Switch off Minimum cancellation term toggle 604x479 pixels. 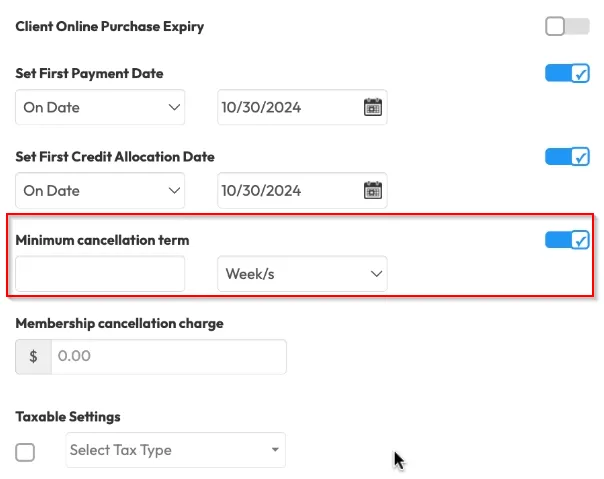pos(567,240)
